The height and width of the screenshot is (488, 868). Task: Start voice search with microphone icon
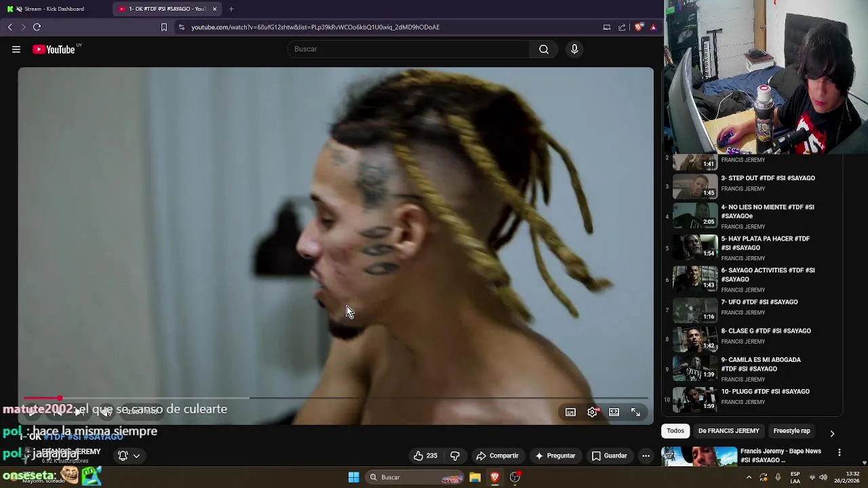coord(574,49)
